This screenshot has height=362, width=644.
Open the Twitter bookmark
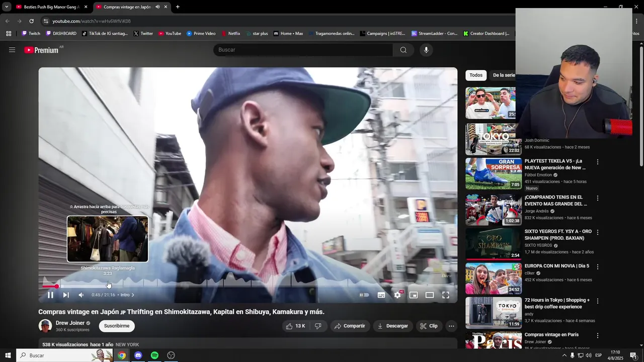click(143, 34)
